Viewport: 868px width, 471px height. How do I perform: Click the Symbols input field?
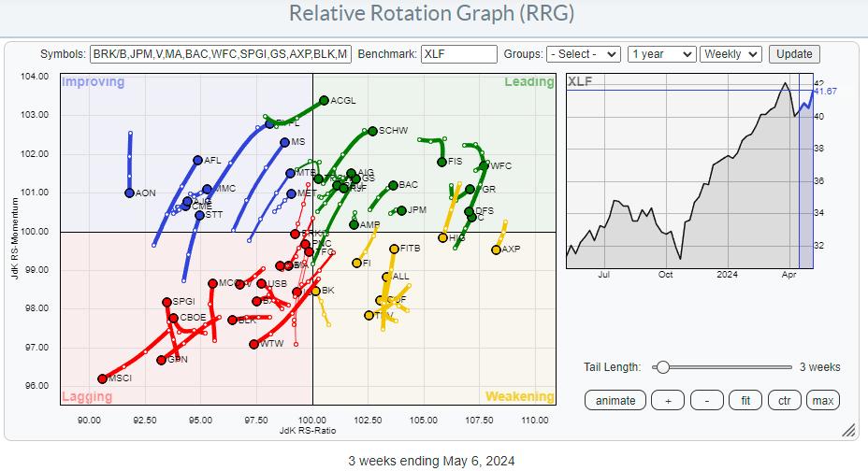[x=221, y=54]
